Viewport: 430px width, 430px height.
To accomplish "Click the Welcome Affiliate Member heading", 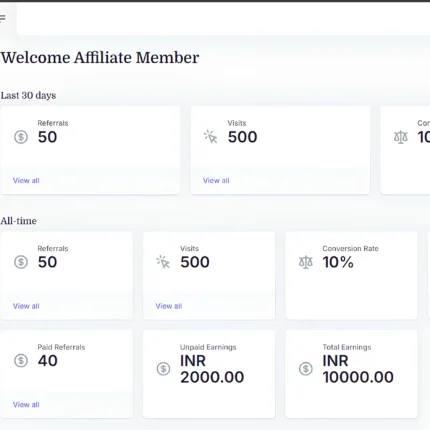I will 100,58.
